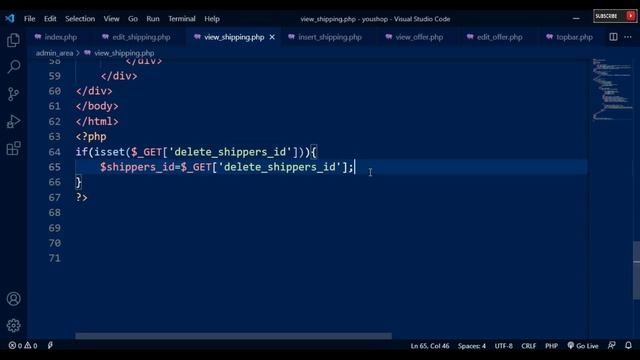
Task: Open the Explorer panel icon
Action: point(13,40)
